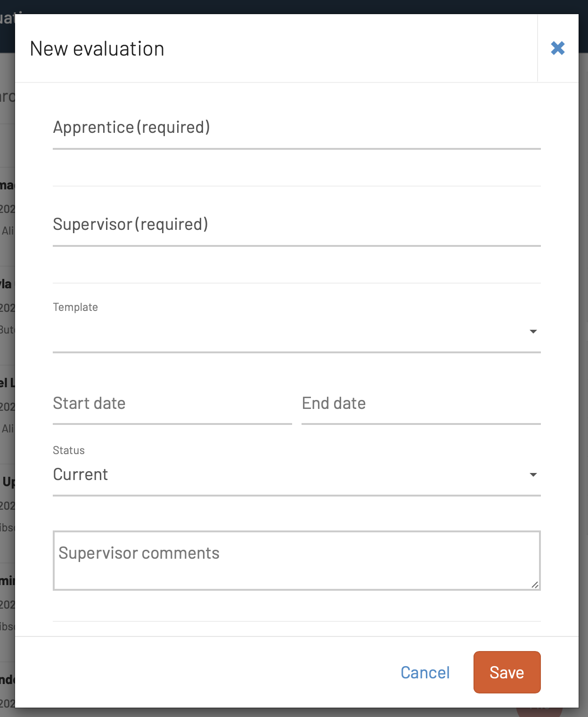Click the dimmed background left of the dialog

click(7, 358)
